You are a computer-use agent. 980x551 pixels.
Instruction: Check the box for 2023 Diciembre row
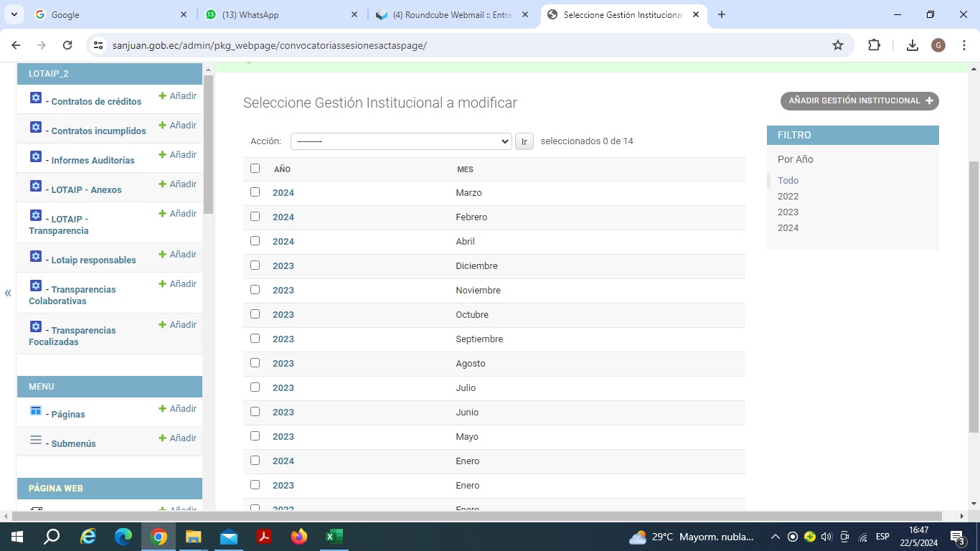point(255,265)
